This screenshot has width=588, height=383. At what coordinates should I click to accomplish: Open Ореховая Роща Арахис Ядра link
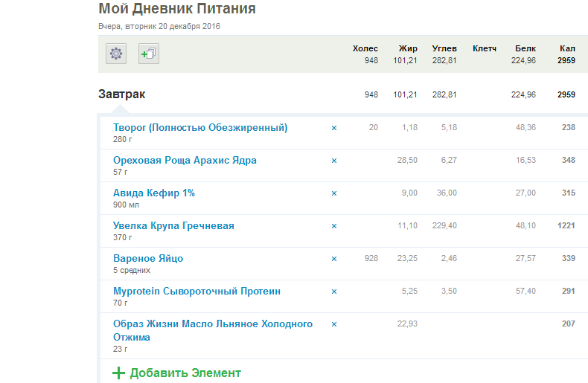(185, 161)
